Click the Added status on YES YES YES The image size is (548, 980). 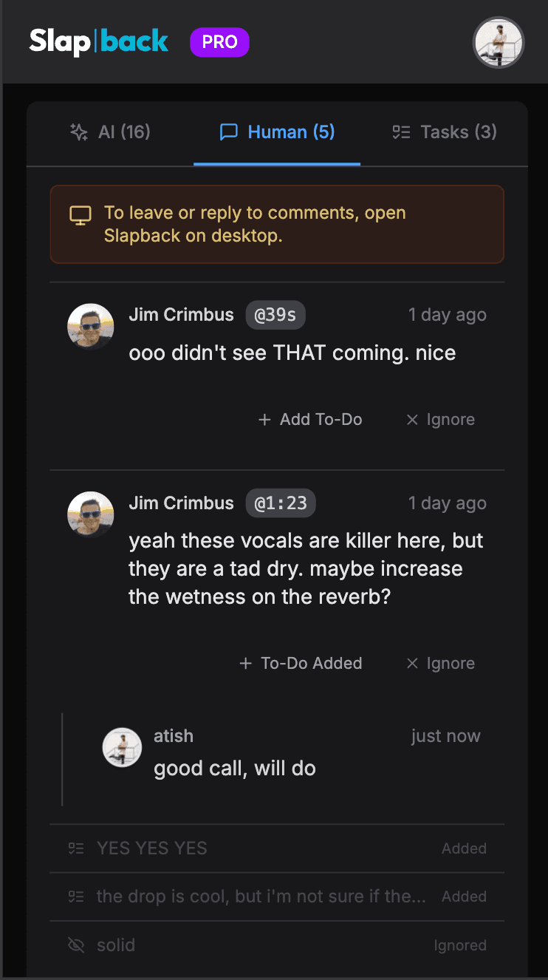click(464, 848)
